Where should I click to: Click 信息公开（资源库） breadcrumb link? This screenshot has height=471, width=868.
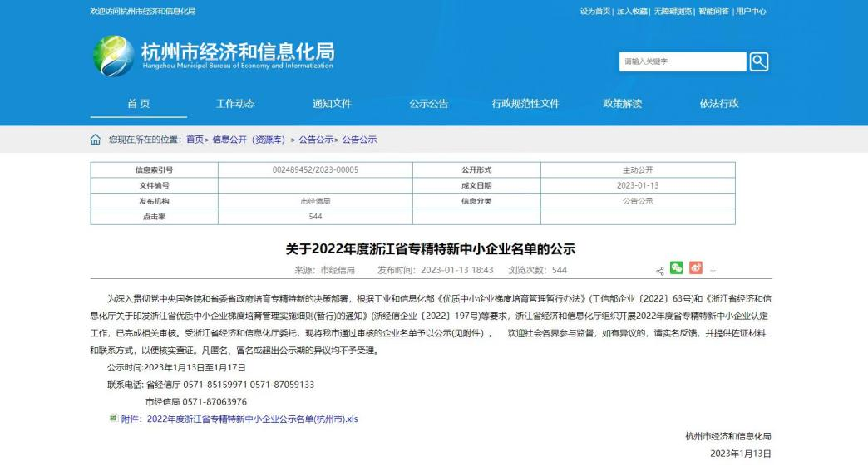249,140
